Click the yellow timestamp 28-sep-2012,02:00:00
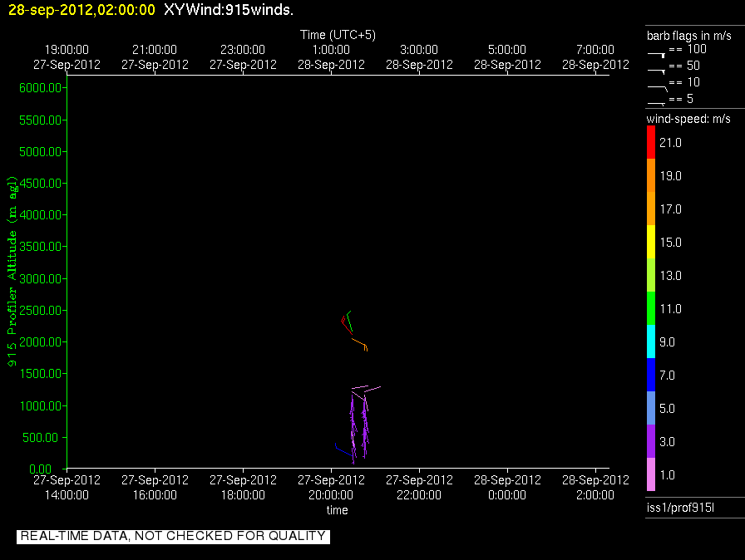The image size is (745, 560). pyautogui.click(x=81, y=9)
